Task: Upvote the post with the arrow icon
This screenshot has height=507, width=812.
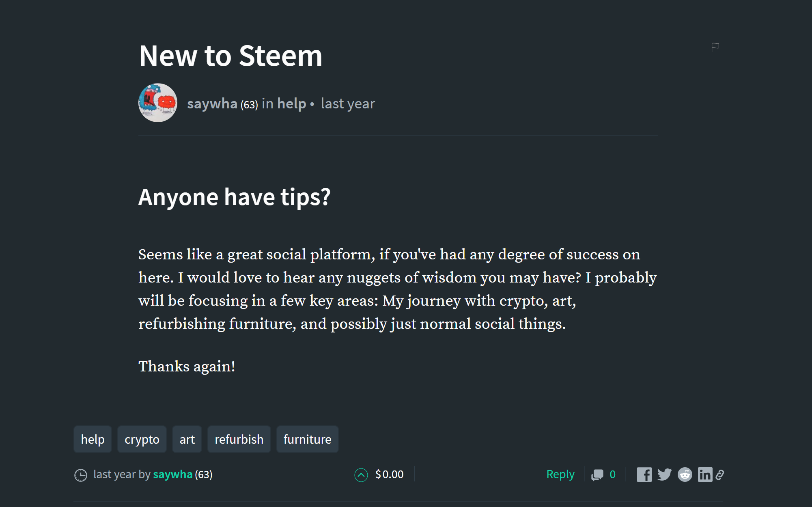Action: 361,475
